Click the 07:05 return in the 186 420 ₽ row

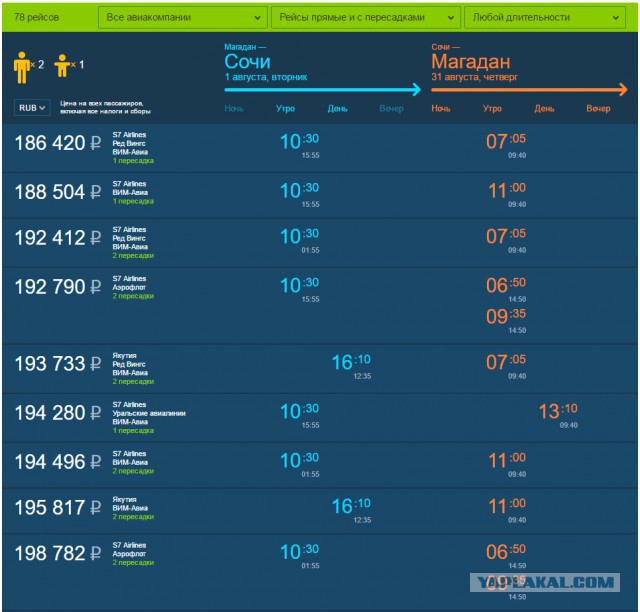[x=506, y=142]
